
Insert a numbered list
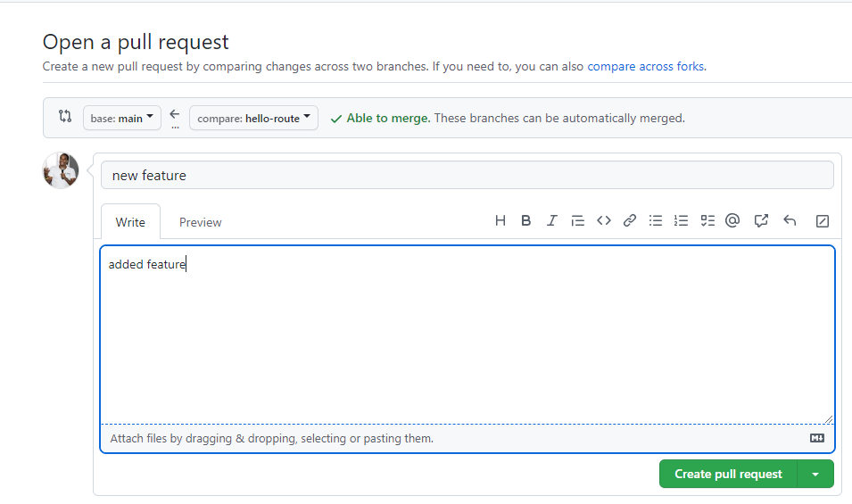pyautogui.click(x=682, y=221)
